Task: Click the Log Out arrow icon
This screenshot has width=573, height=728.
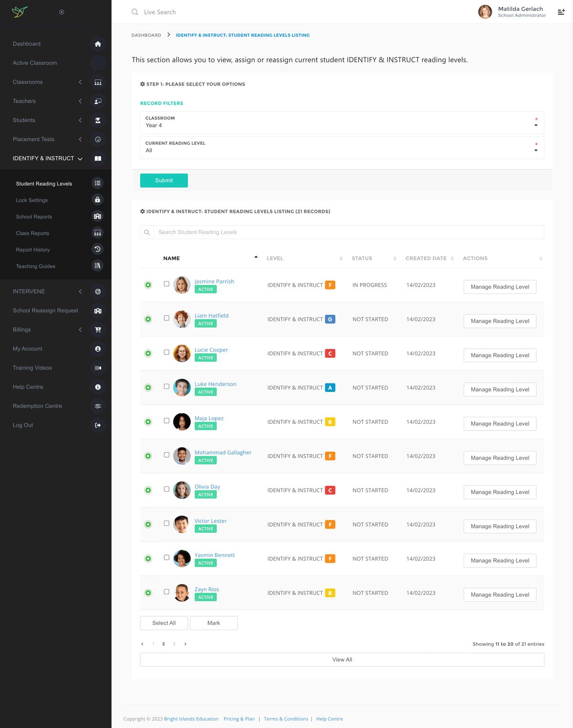Action: [x=98, y=425]
